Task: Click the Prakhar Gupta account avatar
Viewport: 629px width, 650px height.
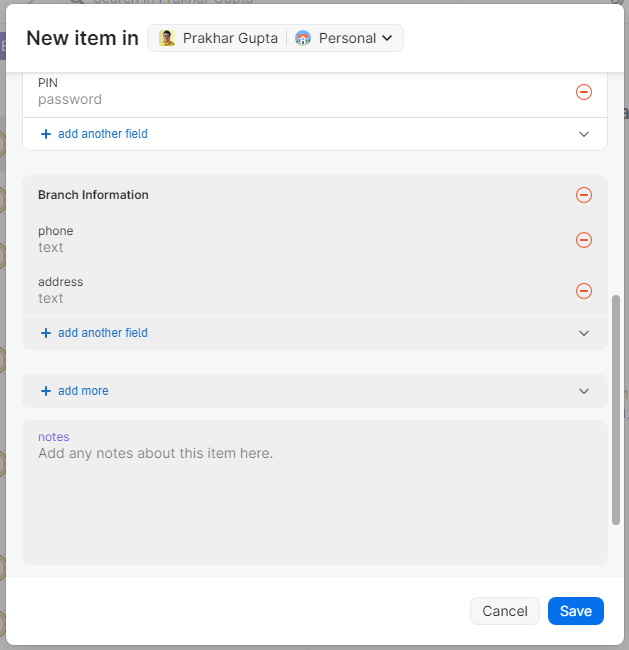Action: [167, 38]
